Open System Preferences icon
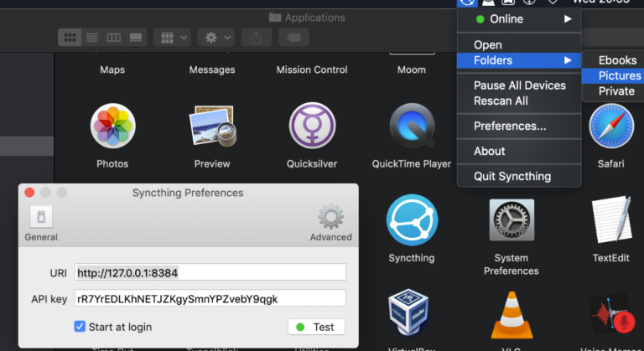Screen dimensions: 644x351 click(511, 219)
